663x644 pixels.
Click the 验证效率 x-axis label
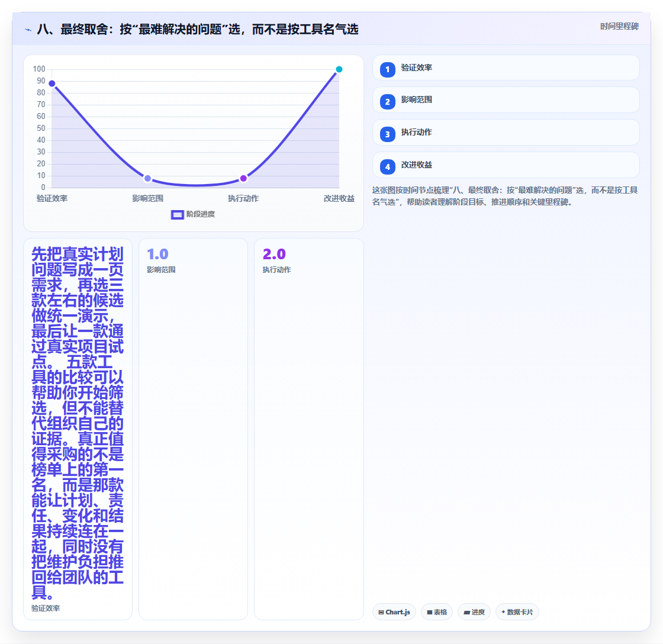tap(52, 198)
